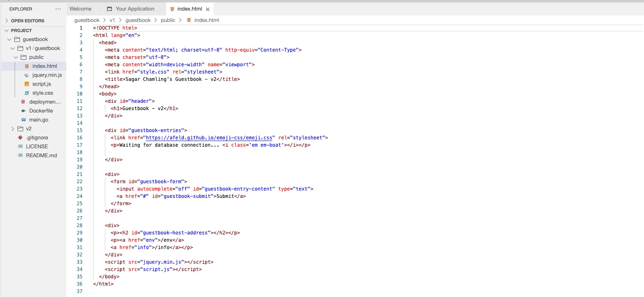Collapse the public folder chevron
The height and width of the screenshot is (297, 644).
coord(16,57)
